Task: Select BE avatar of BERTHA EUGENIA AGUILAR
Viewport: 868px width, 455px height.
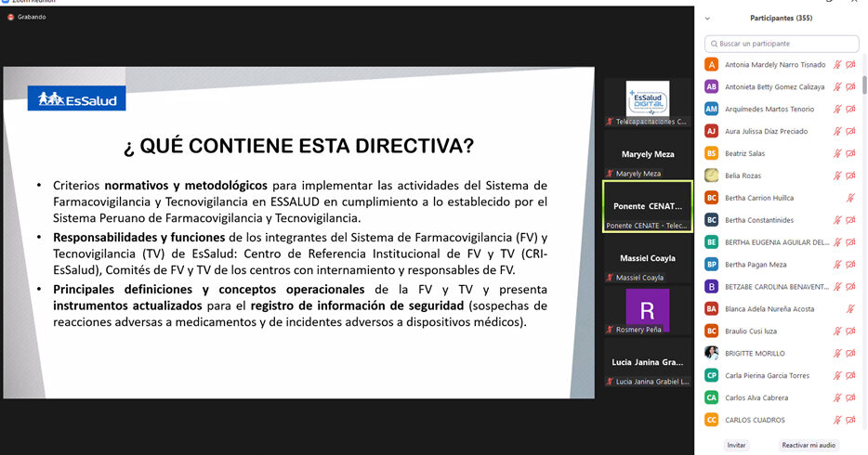Action: pos(711,242)
